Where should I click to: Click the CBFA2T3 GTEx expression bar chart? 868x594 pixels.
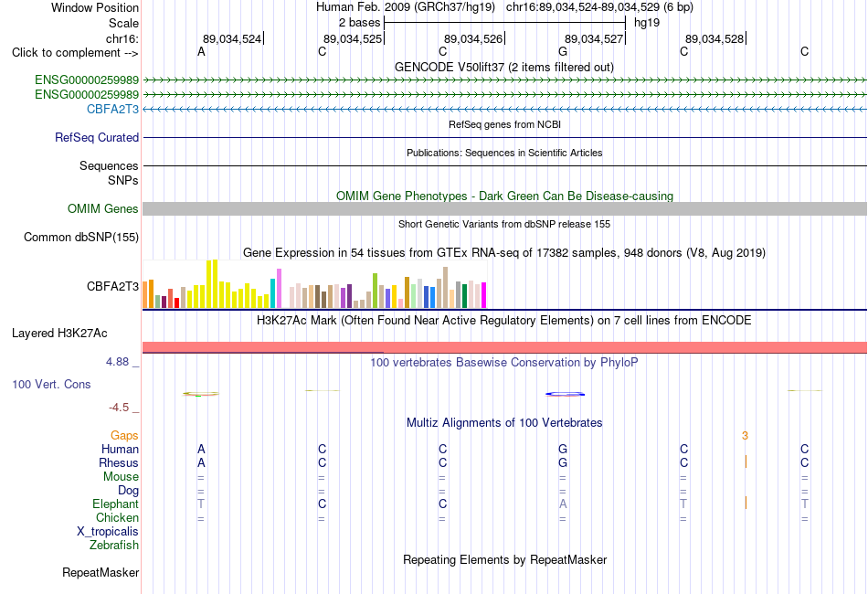click(314, 284)
